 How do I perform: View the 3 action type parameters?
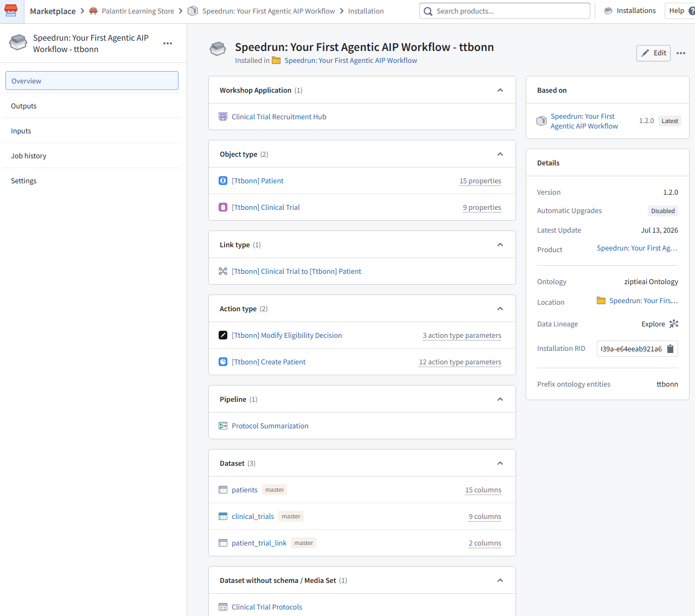tap(462, 335)
